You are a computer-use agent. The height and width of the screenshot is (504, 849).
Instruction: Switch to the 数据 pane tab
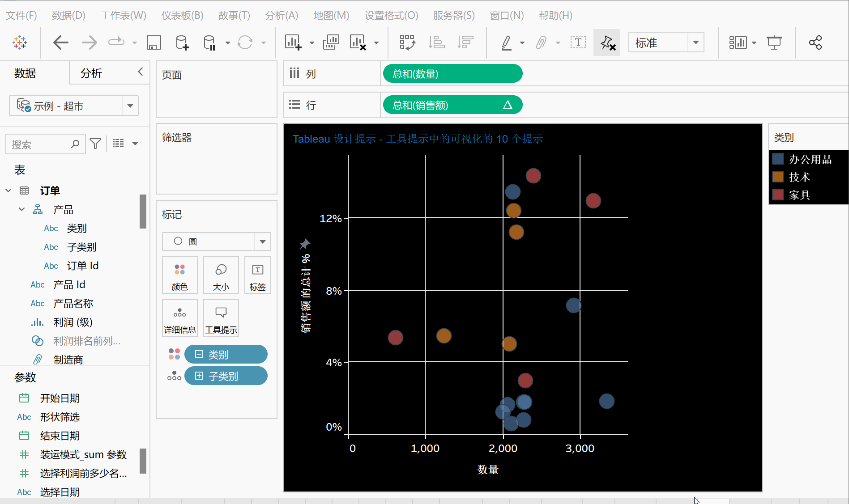(25, 73)
